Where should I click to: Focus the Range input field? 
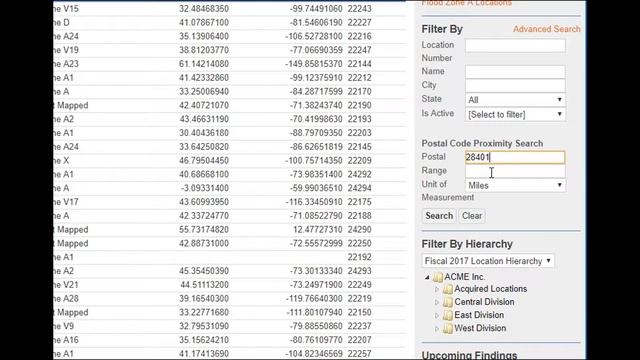tap(515, 171)
